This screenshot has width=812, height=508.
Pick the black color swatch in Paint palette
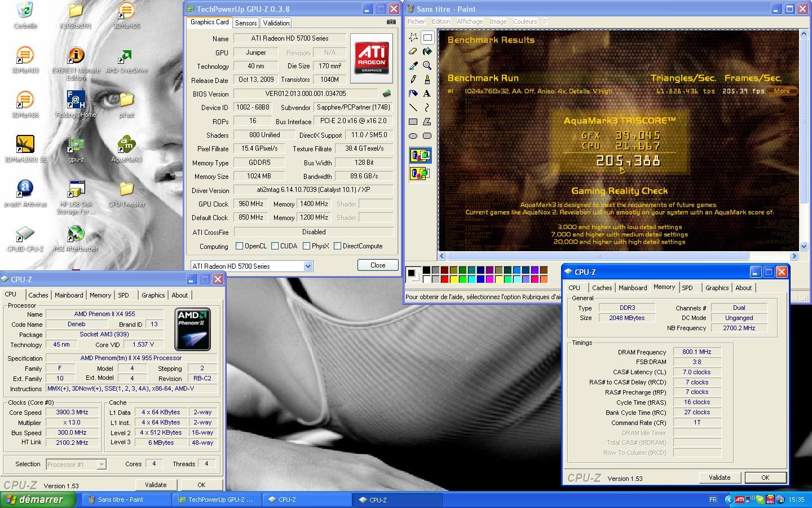click(x=426, y=270)
